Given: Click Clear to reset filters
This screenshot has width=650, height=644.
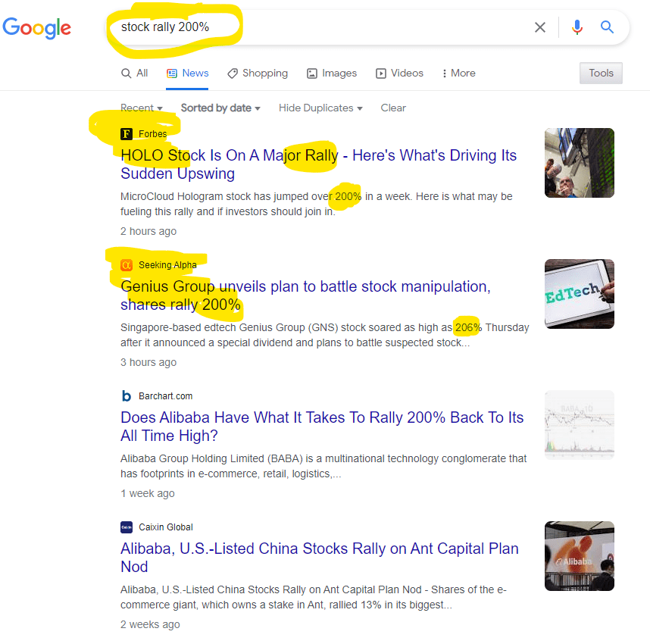Looking at the screenshot, I should (x=393, y=108).
